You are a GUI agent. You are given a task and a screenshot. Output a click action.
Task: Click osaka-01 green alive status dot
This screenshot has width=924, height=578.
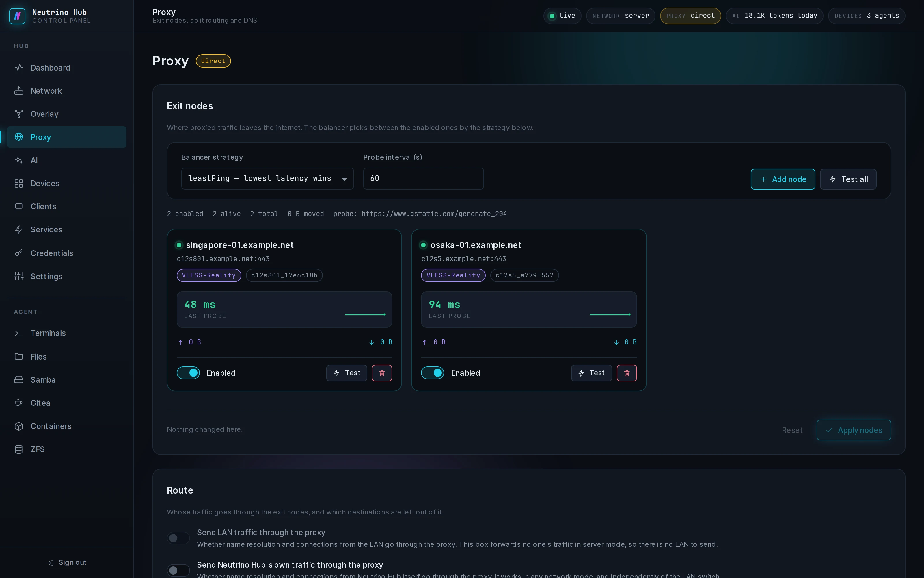(423, 245)
